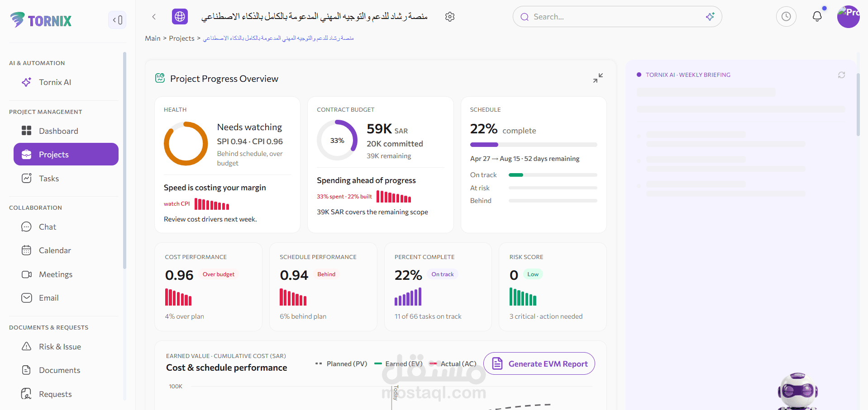Click the Cost Performance bar sparkline

click(178, 297)
